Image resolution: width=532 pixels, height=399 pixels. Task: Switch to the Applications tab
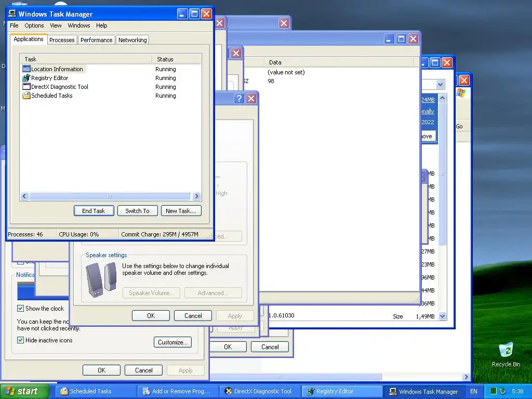click(x=29, y=39)
